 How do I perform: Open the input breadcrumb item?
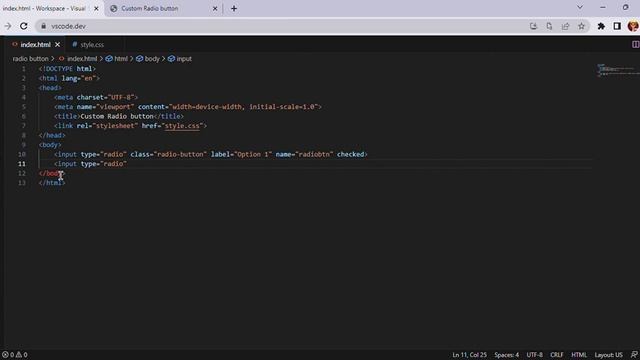coord(180,59)
